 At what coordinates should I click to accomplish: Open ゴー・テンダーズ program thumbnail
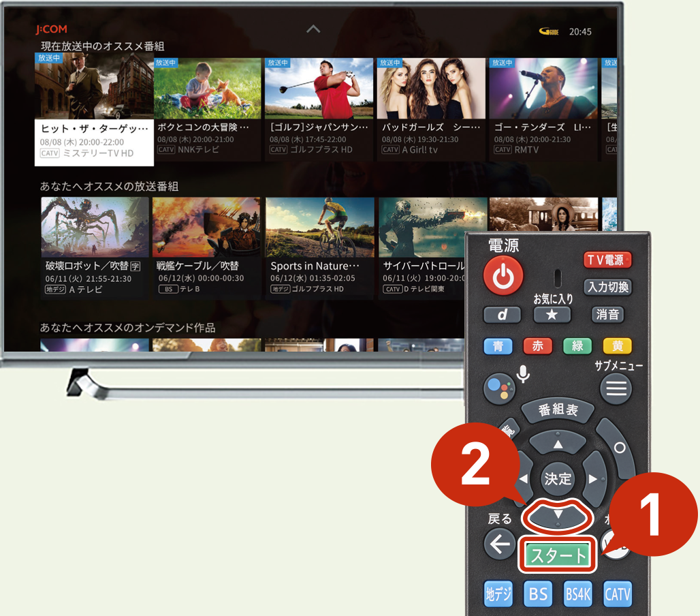tap(543, 89)
